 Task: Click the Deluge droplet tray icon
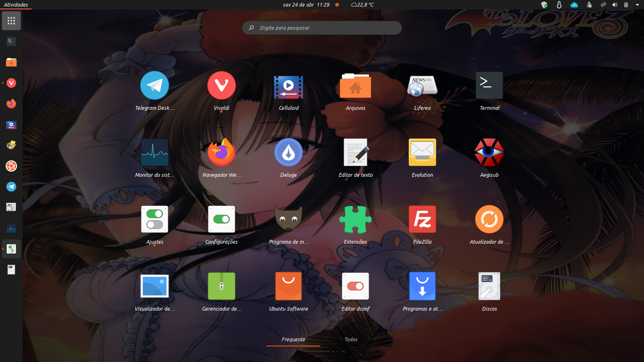coord(589,5)
